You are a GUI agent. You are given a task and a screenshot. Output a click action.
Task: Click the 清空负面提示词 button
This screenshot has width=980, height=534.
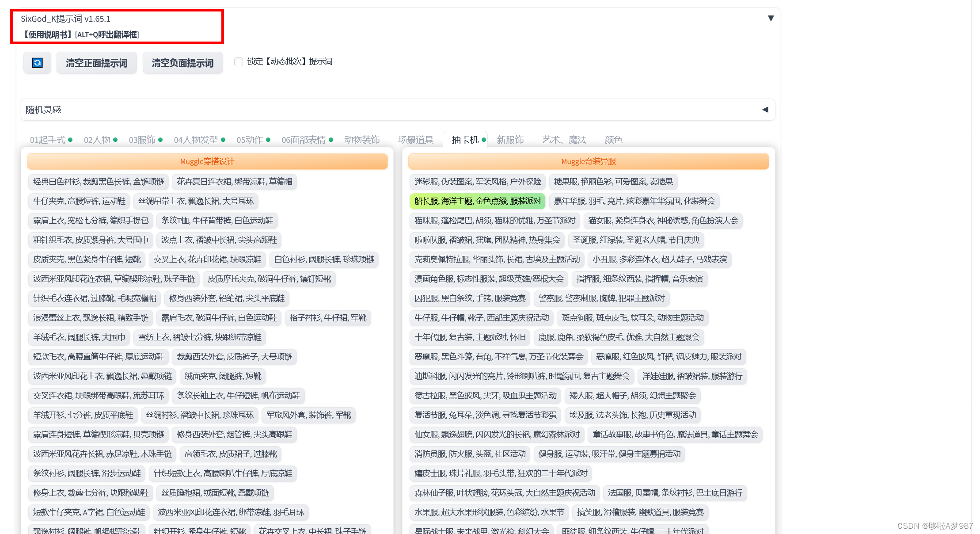(182, 63)
